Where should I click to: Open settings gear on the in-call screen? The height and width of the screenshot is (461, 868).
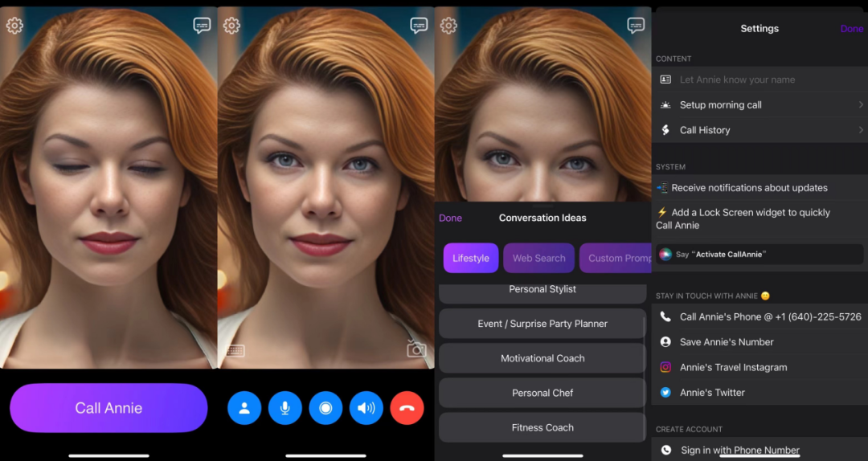point(231,26)
